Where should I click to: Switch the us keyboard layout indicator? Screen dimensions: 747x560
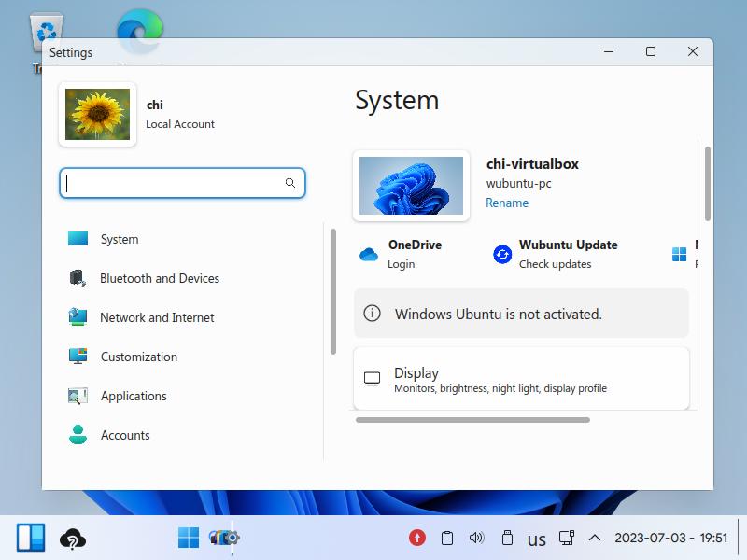536,539
